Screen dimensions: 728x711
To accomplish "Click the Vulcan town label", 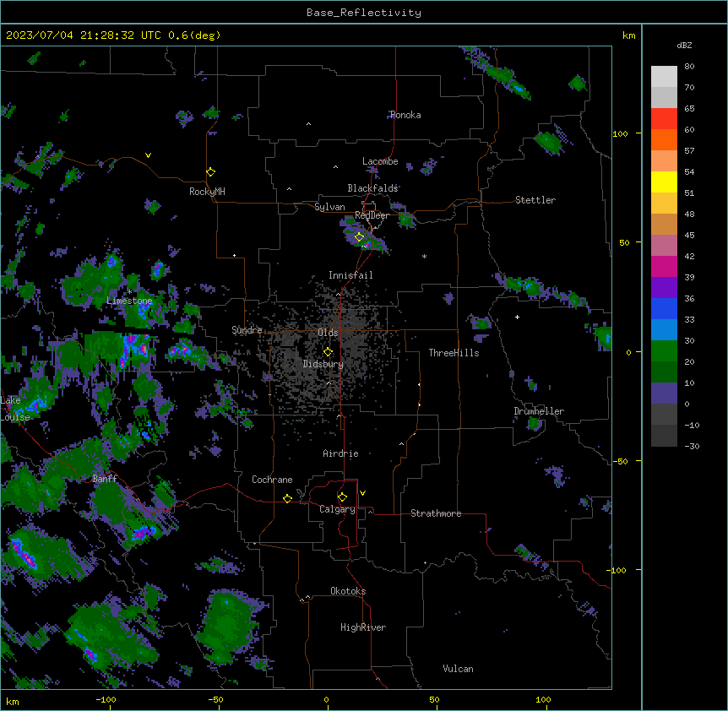I will 458,669.
